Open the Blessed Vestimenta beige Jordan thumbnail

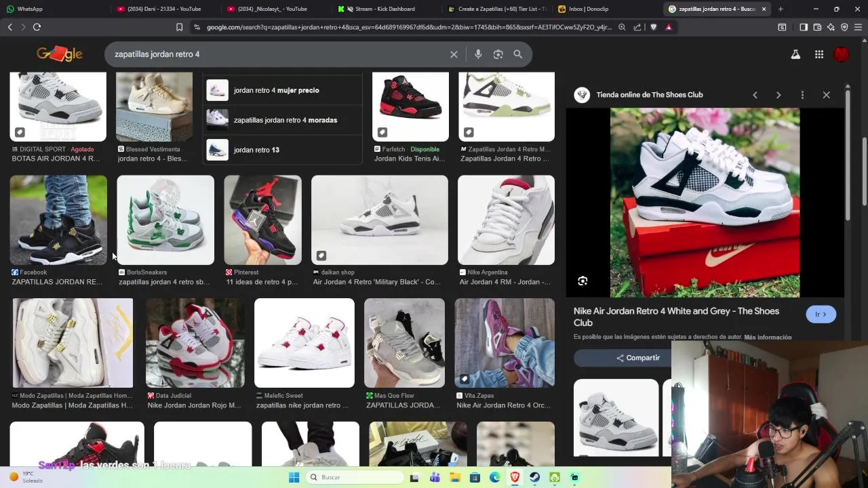154,106
